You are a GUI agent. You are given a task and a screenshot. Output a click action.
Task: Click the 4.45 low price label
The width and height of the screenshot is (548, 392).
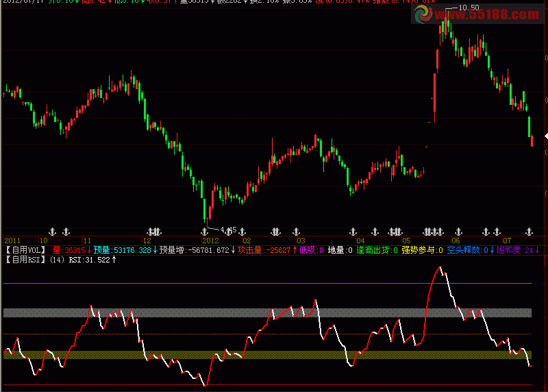click(229, 230)
